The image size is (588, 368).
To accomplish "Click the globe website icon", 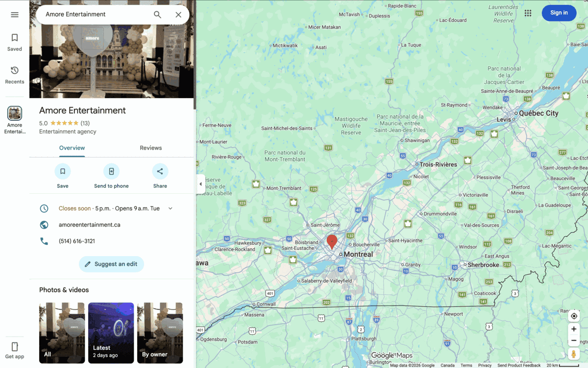I will 44,225.
